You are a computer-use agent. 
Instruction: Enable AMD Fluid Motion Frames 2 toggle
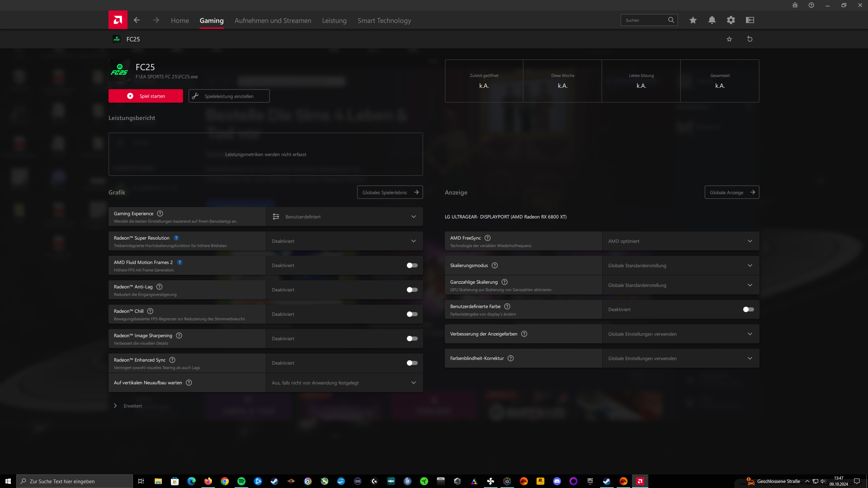pyautogui.click(x=412, y=265)
